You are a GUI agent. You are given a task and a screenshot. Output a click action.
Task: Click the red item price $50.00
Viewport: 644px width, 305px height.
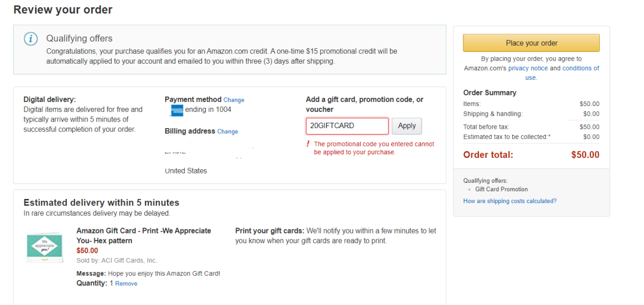[x=87, y=250]
